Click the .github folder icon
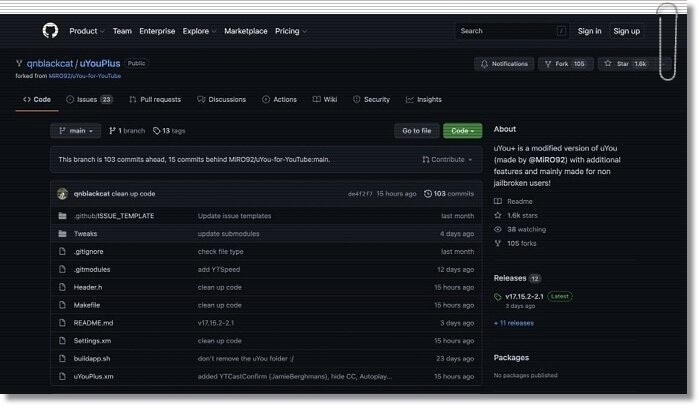 pos(62,216)
